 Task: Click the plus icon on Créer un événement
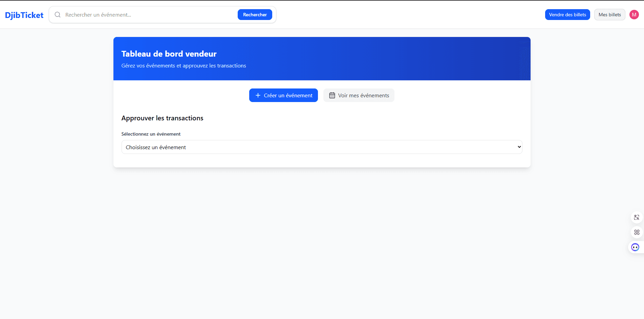(x=258, y=95)
